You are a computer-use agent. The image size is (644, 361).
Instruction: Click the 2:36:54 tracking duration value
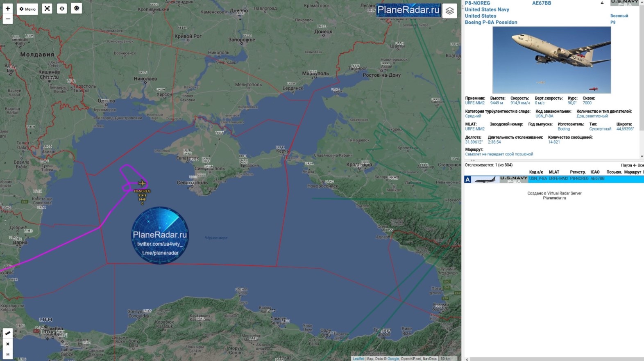click(x=494, y=142)
